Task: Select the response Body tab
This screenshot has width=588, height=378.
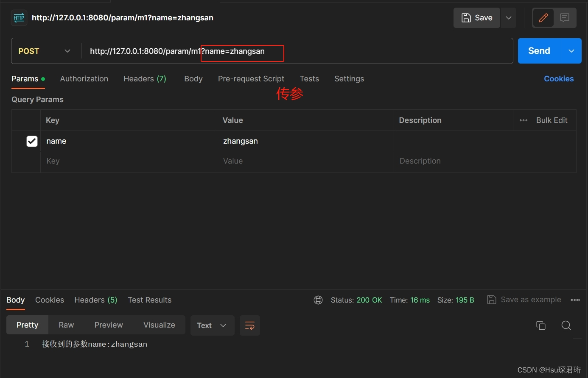Action: tap(16, 300)
